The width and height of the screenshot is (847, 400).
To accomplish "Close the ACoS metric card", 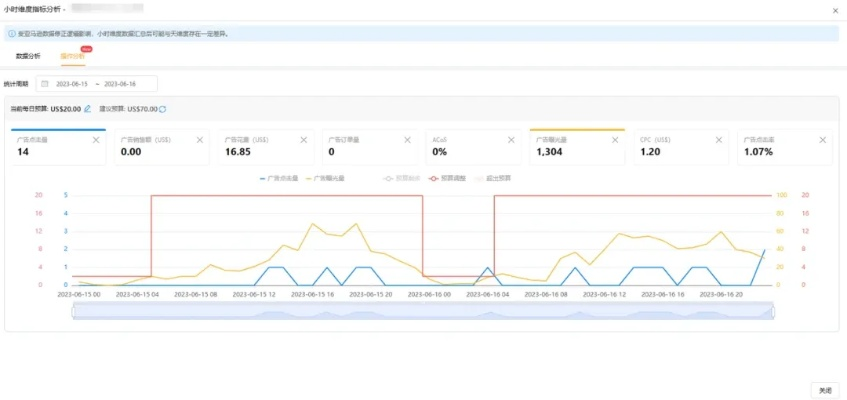I will click(x=511, y=140).
